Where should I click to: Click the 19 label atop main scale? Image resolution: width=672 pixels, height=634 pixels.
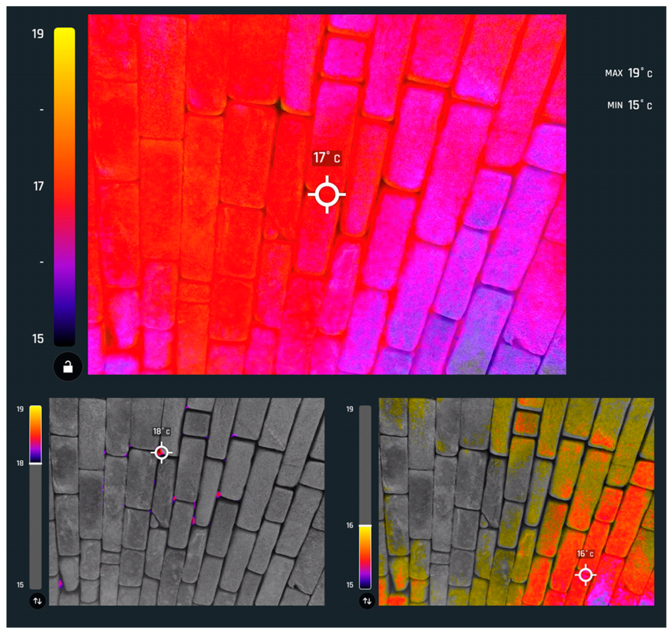click(38, 34)
